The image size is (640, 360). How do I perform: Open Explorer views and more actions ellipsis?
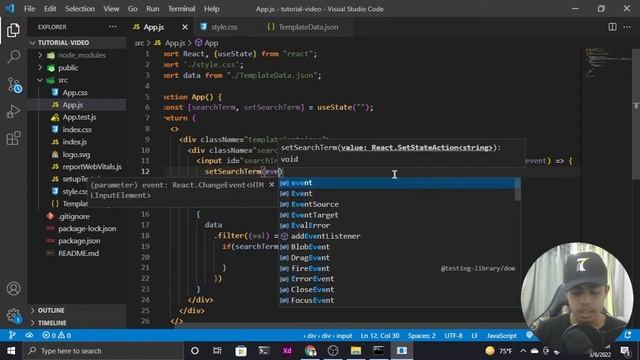coord(113,27)
